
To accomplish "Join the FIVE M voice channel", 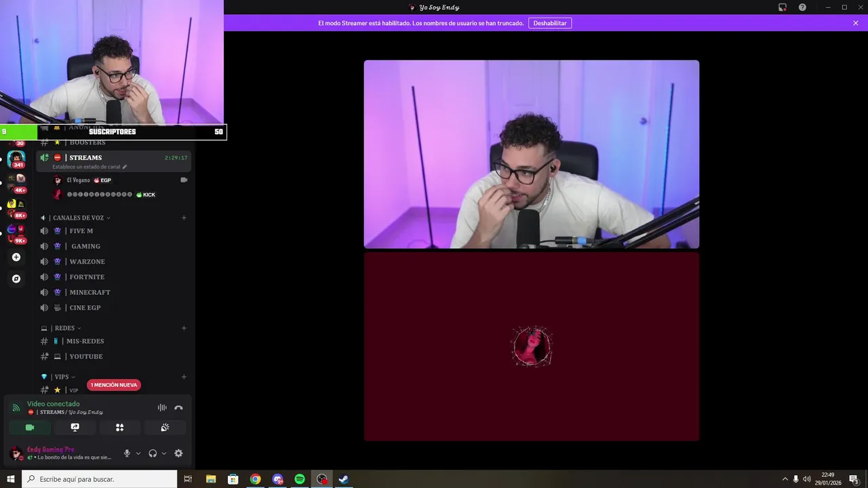I will [x=114, y=231].
